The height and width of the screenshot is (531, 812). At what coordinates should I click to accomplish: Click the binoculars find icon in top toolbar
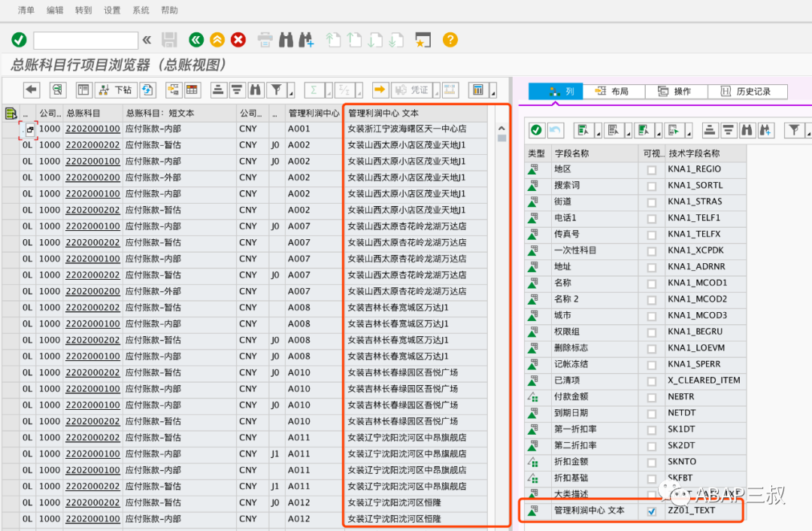tap(286, 40)
